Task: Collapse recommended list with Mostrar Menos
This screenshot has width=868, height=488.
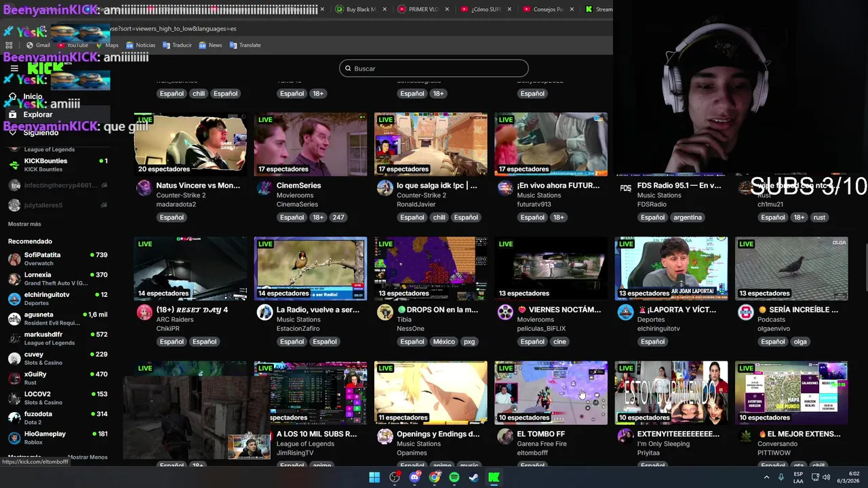Action: click(x=87, y=457)
